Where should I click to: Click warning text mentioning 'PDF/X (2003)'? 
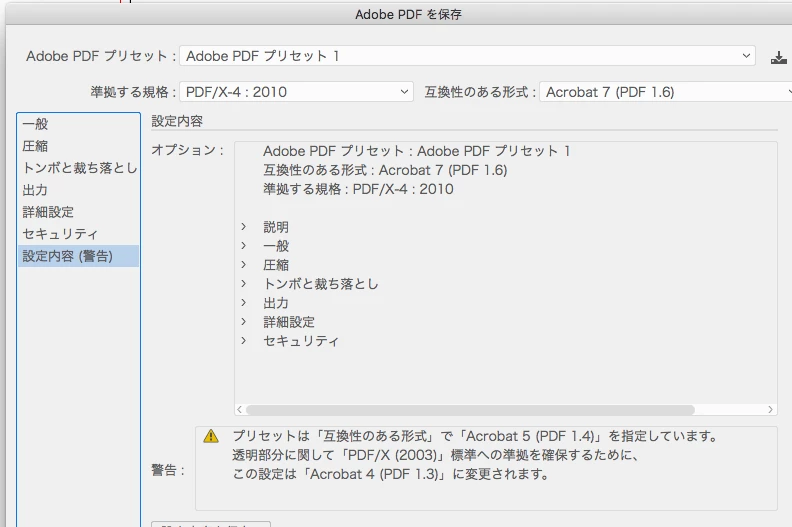coord(436,455)
